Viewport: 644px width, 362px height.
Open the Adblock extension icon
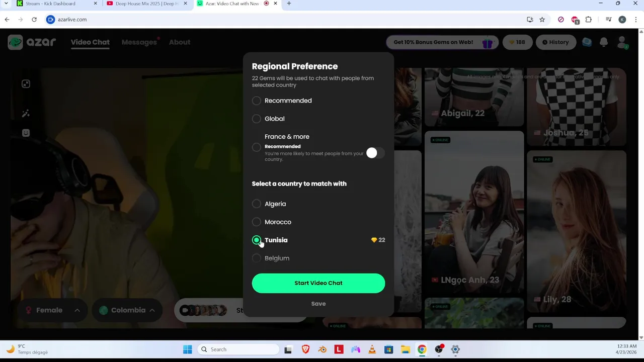[575, 20]
